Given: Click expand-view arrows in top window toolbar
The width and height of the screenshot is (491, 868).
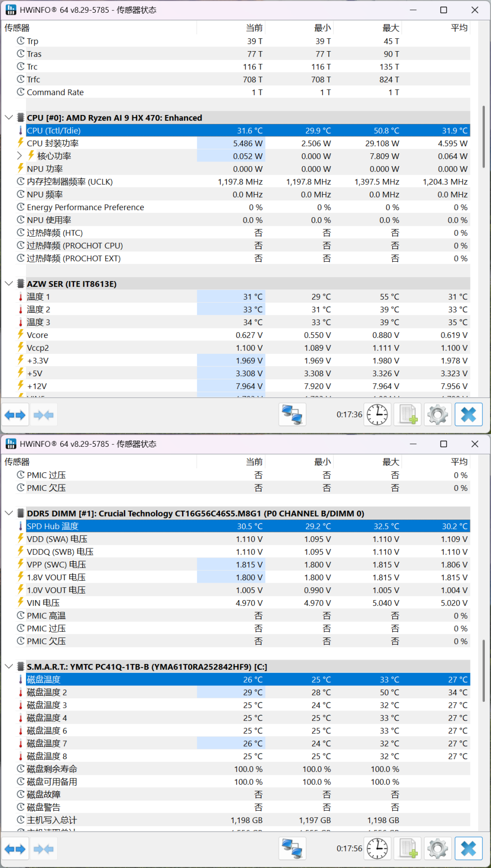Looking at the screenshot, I should point(15,415).
